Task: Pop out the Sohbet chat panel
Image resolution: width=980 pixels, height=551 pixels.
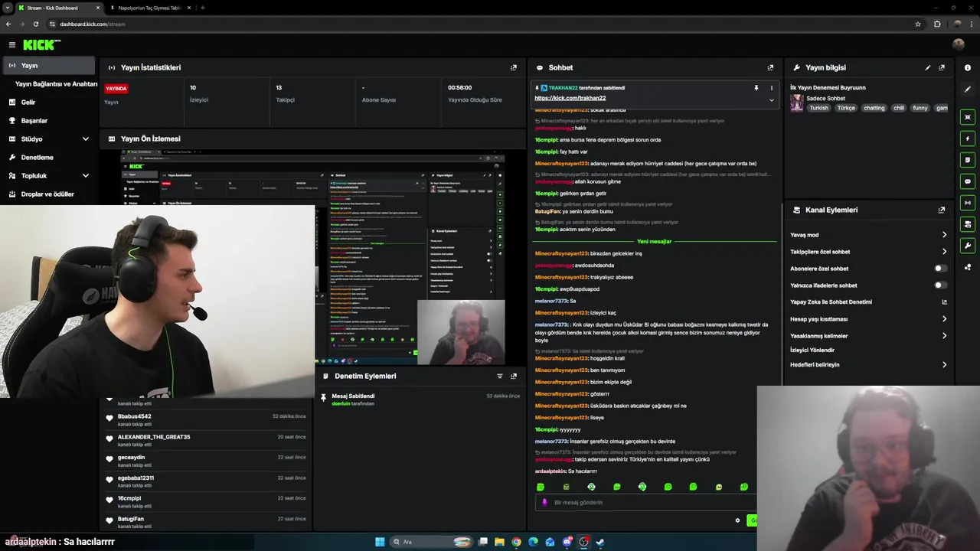Action: (770, 67)
